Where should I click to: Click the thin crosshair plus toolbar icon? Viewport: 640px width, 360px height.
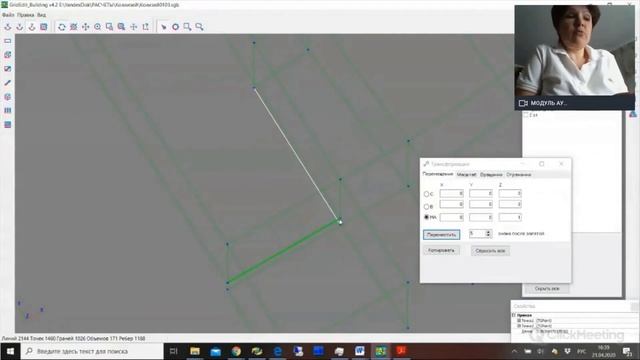point(133,27)
